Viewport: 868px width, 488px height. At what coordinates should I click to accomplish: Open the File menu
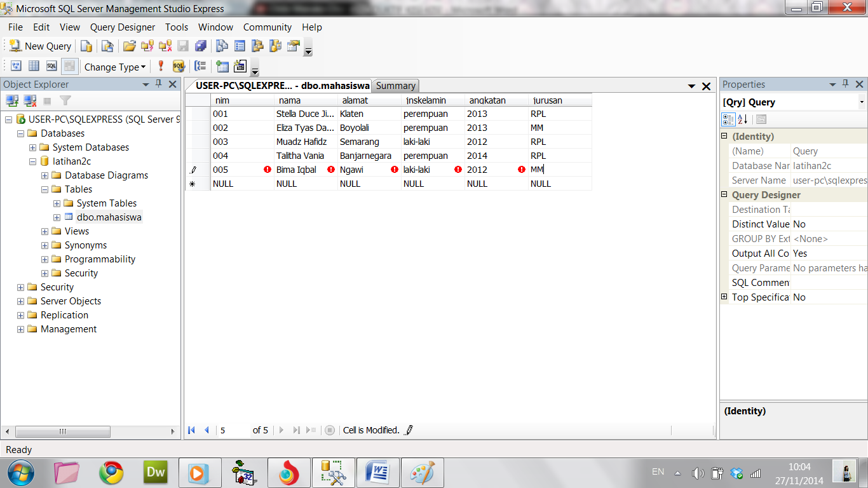point(15,27)
